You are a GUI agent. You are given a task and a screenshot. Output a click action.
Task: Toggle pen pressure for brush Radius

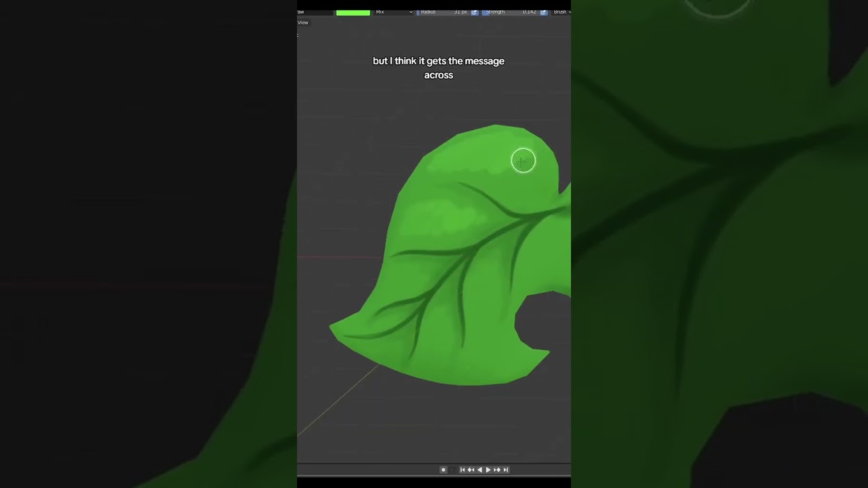coord(475,12)
